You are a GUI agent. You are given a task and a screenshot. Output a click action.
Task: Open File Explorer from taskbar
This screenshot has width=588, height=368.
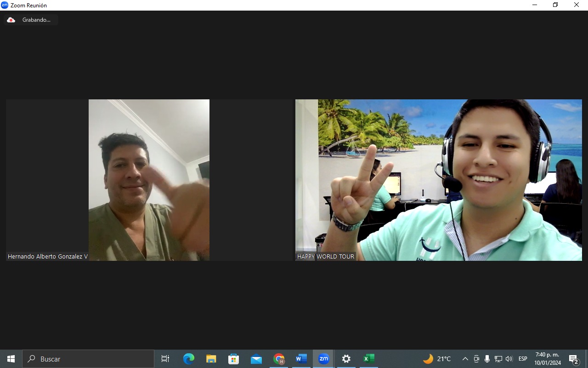pos(211,359)
